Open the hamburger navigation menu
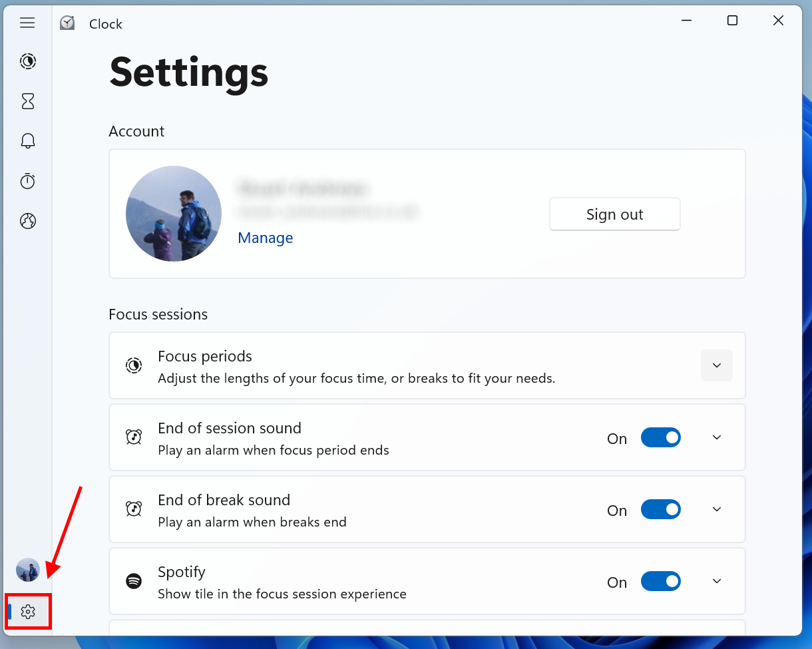Screen dimensions: 812x649 pos(27,23)
